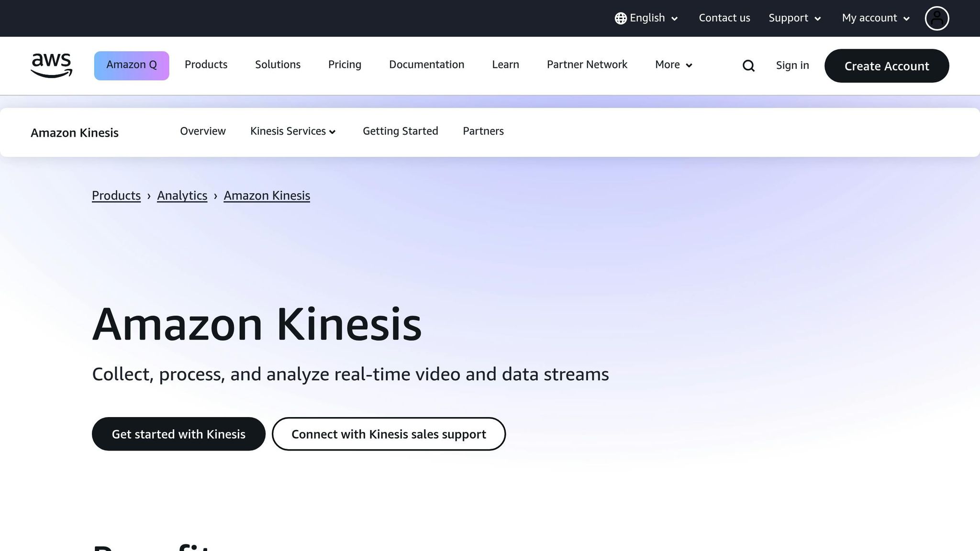The height and width of the screenshot is (551, 980).
Task: Open Contact us link
Action: coord(724,18)
